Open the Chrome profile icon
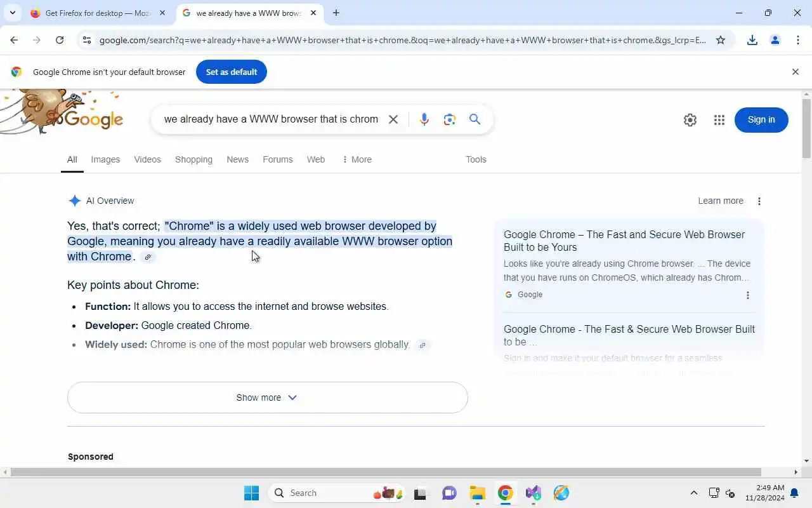Viewport: 812px width, 508px height. point(775,40)
